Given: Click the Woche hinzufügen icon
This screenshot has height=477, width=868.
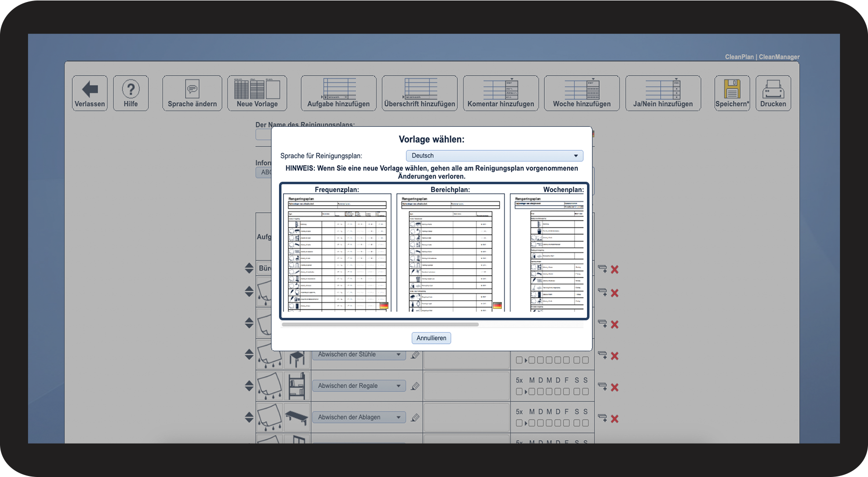Looking at the screenshot, I should click(x=582, y=89).
